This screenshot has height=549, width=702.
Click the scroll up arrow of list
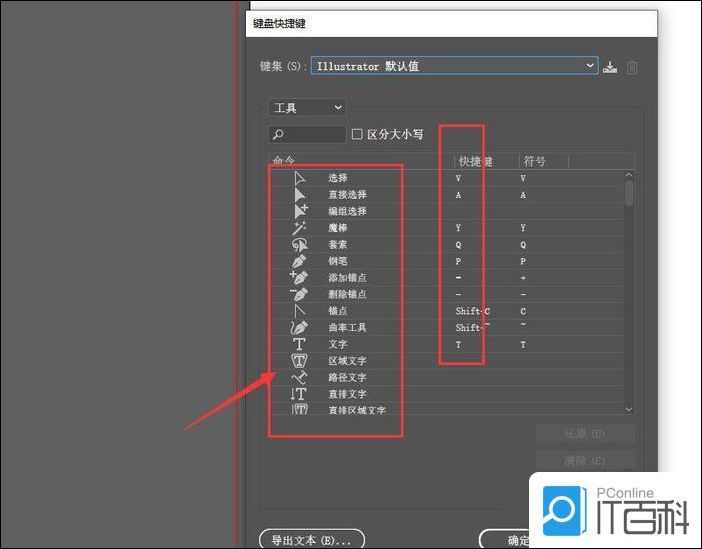629,175
